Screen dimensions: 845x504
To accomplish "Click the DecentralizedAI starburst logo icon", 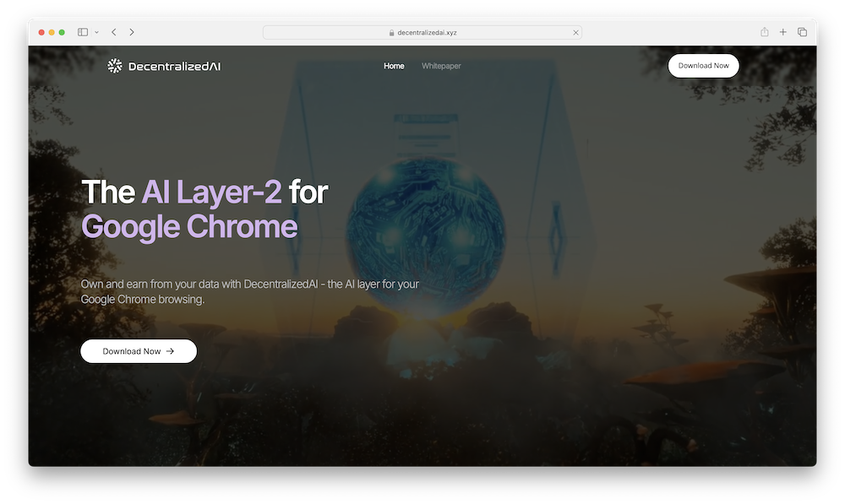I will pos(115,66).
